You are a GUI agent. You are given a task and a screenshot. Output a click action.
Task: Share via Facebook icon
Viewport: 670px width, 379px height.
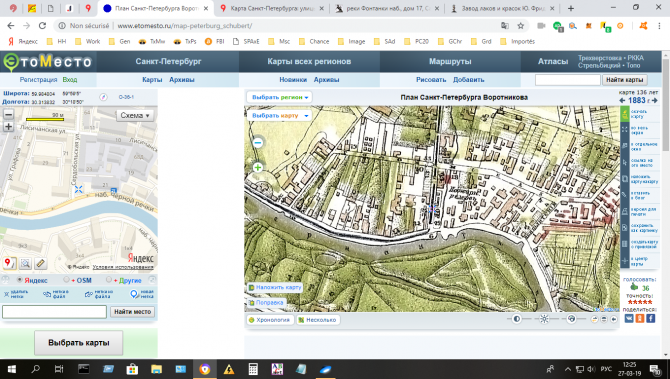point(650,318)
